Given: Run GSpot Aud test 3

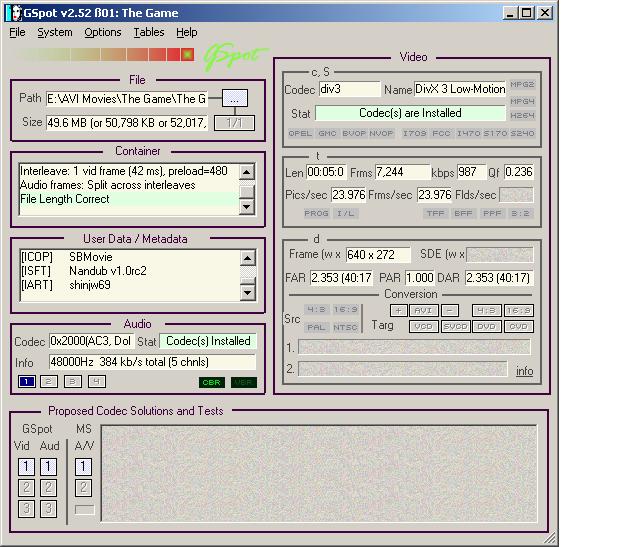Looking at the screenshot, I should coord(48,509).
